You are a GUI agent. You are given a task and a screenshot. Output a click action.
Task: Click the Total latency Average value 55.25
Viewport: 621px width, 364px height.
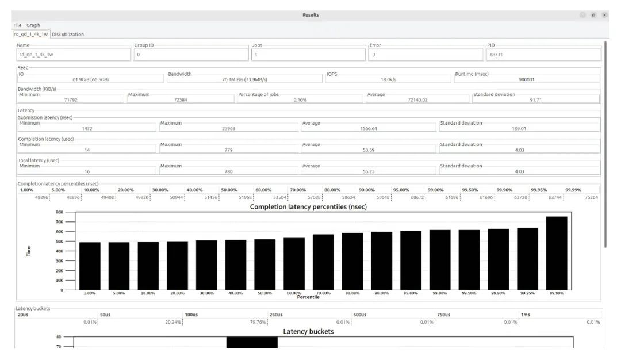[369, 171]
